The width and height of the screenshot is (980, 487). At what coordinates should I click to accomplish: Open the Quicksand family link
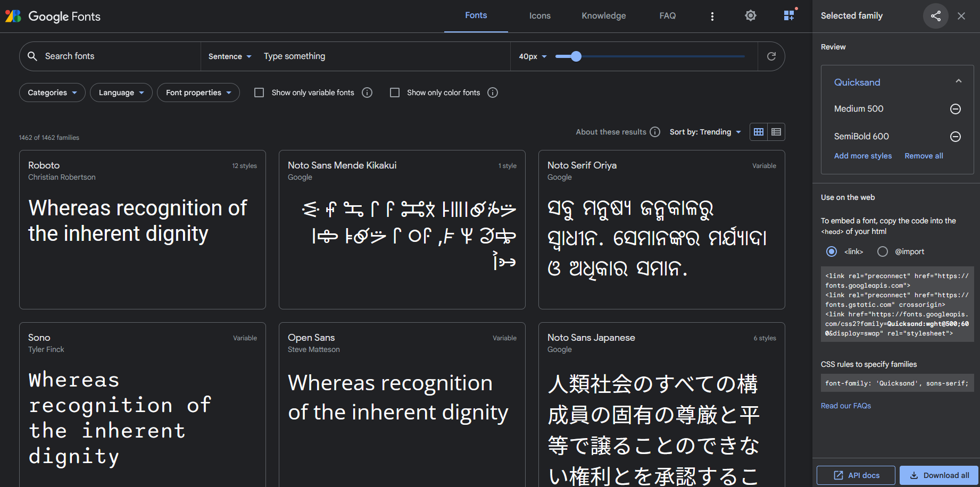857,82
